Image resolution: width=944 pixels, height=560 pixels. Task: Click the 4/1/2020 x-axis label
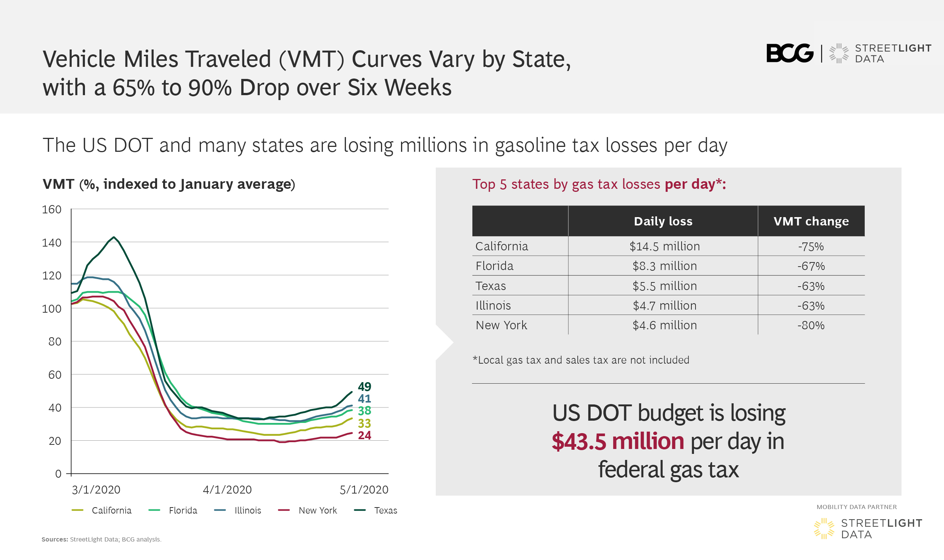[227, 490]
